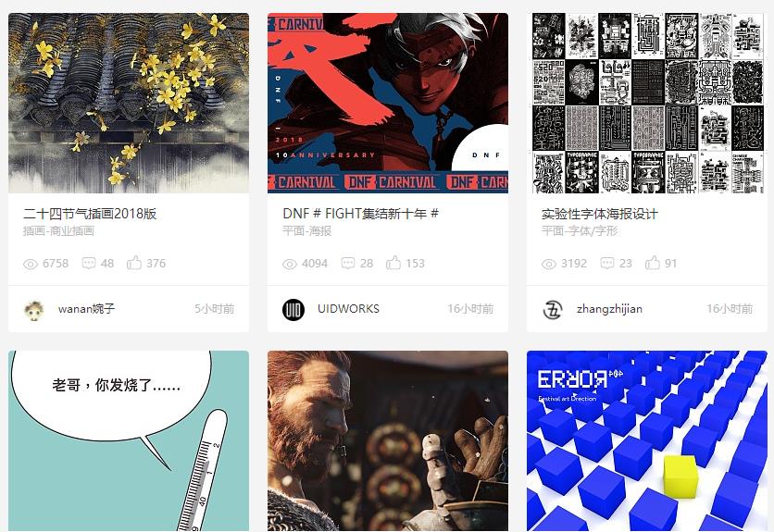Open the thermometer comic 老哥，你发烧了 thumbnail
The height and width of the screenshot is (532, 774).
[129, 441]
